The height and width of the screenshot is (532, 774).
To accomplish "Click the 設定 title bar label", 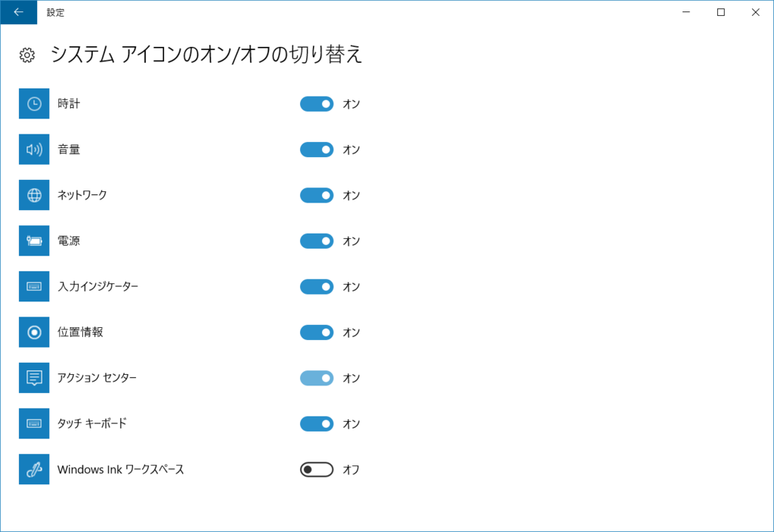I will tap(54, 12).
